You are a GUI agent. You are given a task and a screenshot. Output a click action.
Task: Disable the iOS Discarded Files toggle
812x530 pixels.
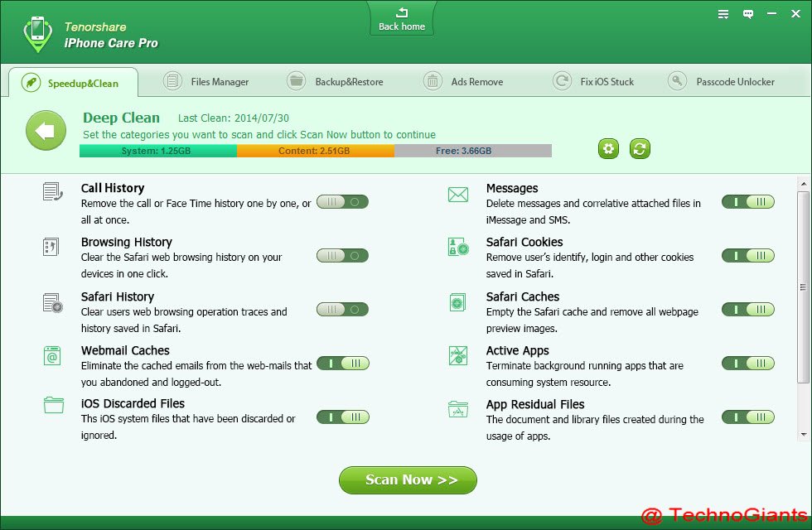[x=343, y=417]
